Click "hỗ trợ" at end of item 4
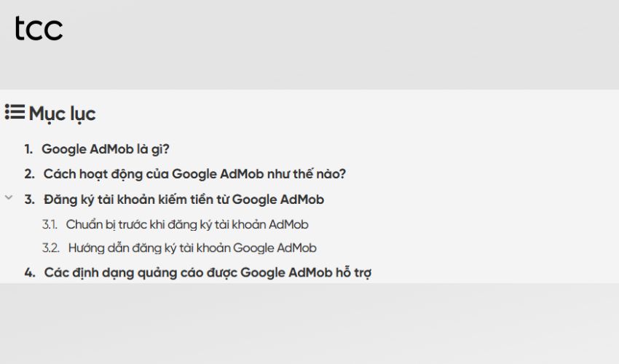 [x=352, y=273]
